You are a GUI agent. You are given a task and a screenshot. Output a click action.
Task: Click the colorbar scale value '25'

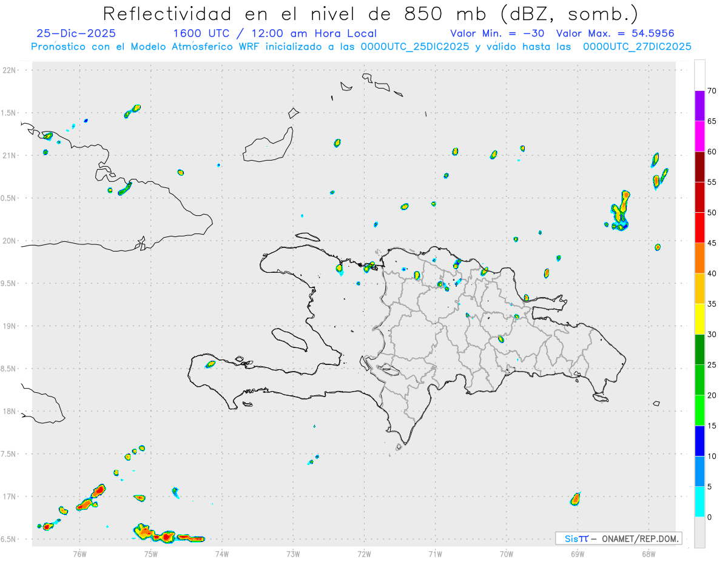[712, 365]
